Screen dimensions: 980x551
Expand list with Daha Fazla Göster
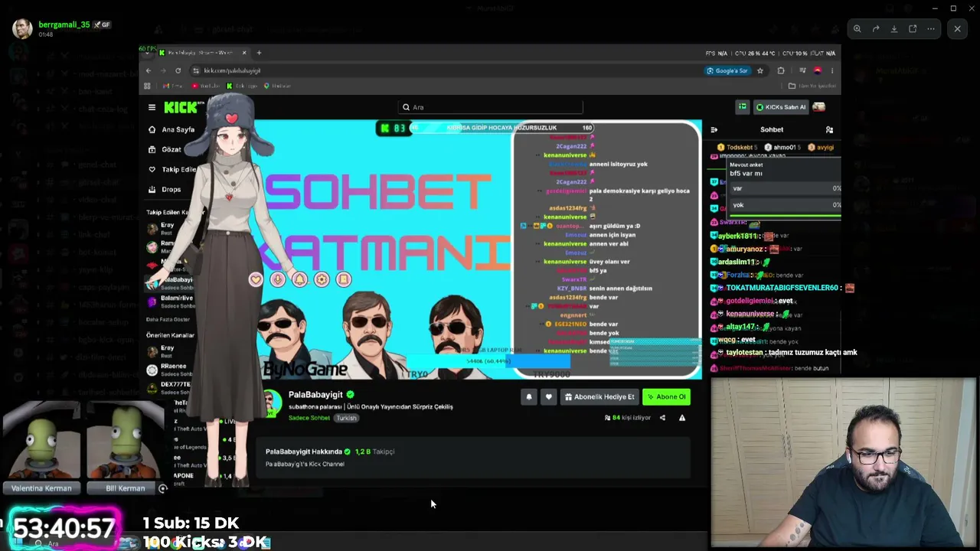click(168, 319)
